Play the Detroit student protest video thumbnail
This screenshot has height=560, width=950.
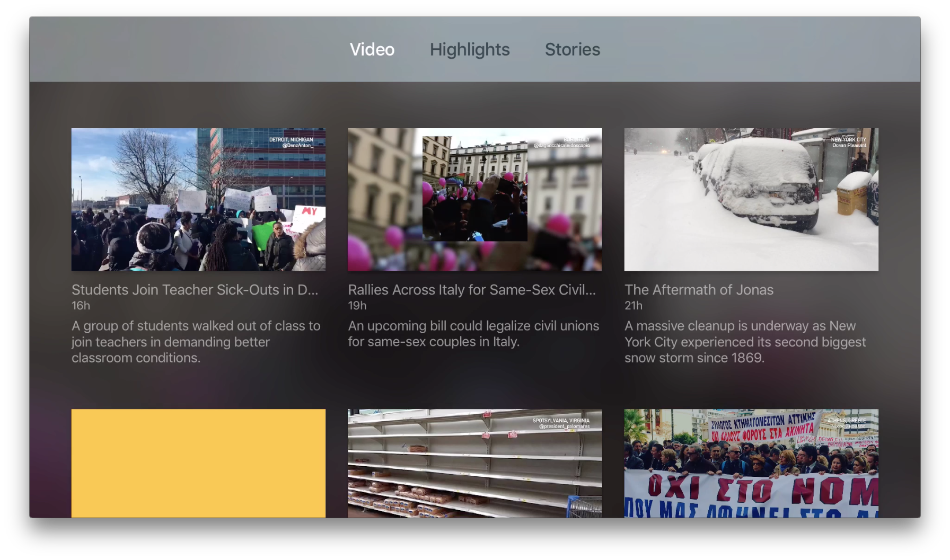point(198,200)
